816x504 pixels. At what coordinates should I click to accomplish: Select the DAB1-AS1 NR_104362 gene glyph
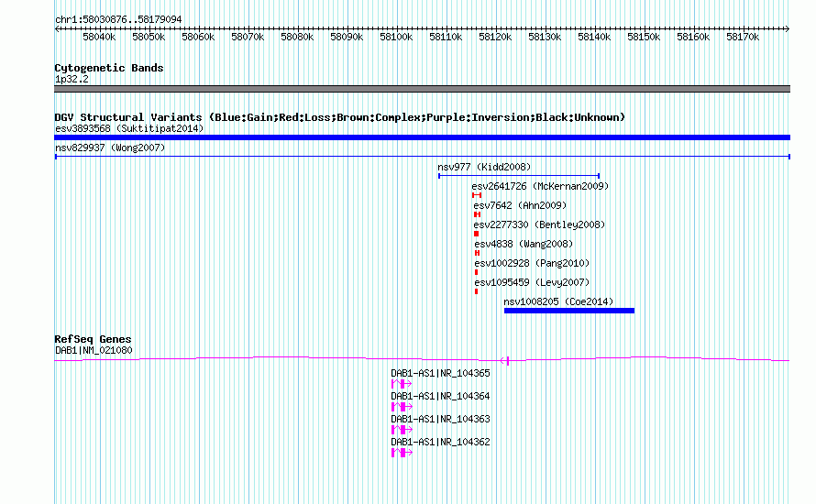(x=402, y=453)
